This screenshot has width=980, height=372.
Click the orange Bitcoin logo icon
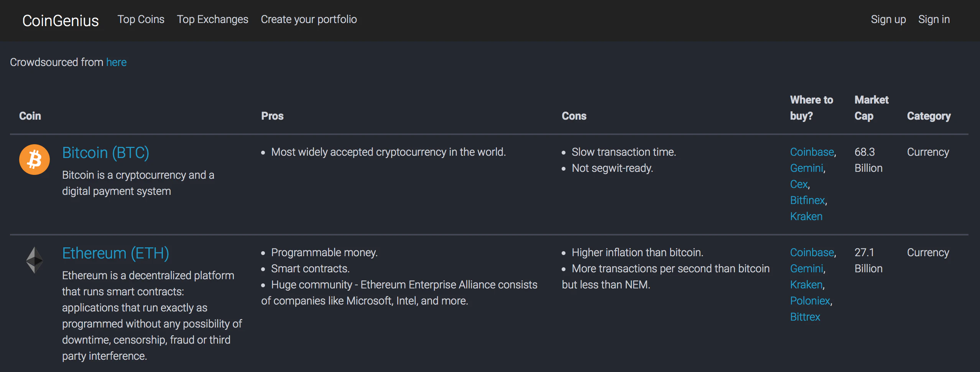coord(35,160)
